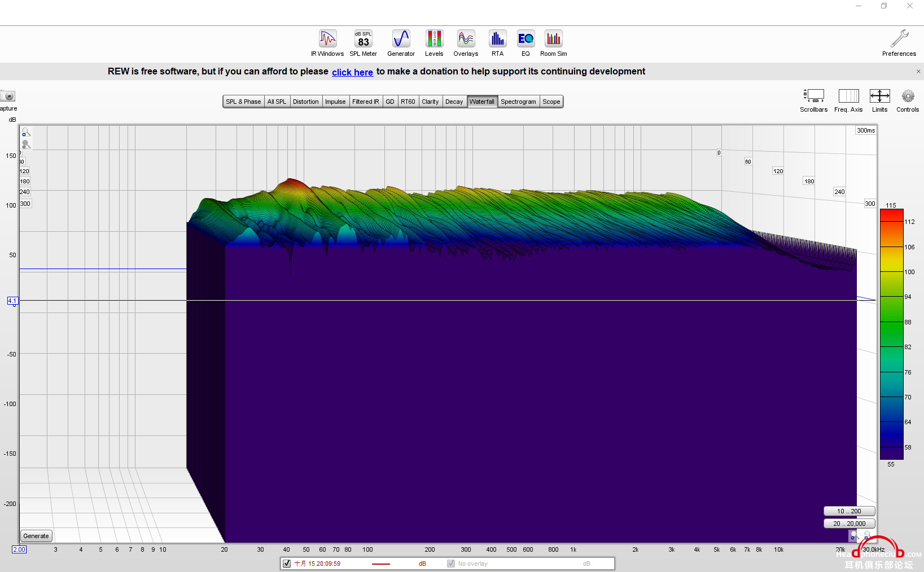Toggle graph Scrollbars
The image size is (924, 572).
813,100
